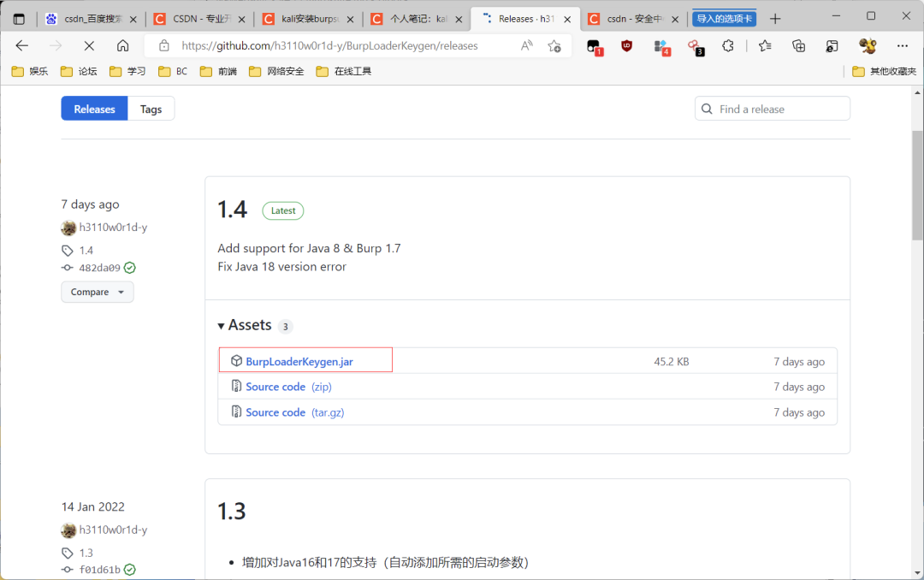Click the Home icon on the toolbar

(x=122, y=46)
